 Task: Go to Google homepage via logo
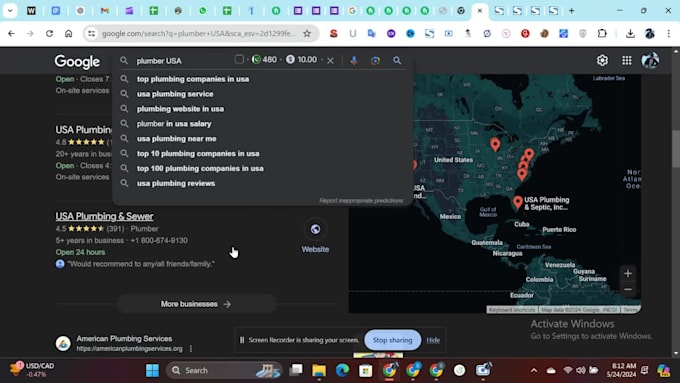pyautogui.click(x=77, y=62)
